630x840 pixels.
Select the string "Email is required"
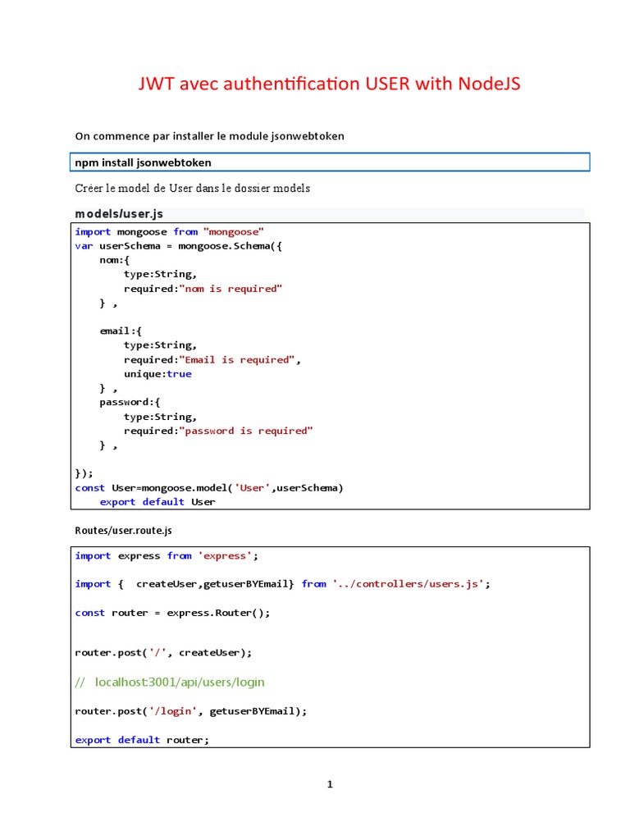[x=237, y=360]
